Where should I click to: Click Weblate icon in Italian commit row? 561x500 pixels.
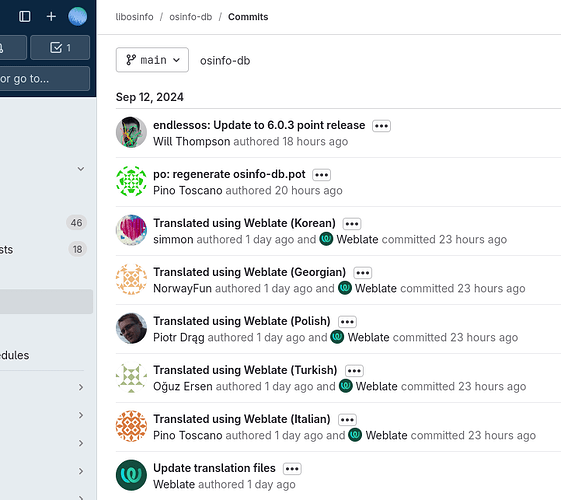point(355,435)
